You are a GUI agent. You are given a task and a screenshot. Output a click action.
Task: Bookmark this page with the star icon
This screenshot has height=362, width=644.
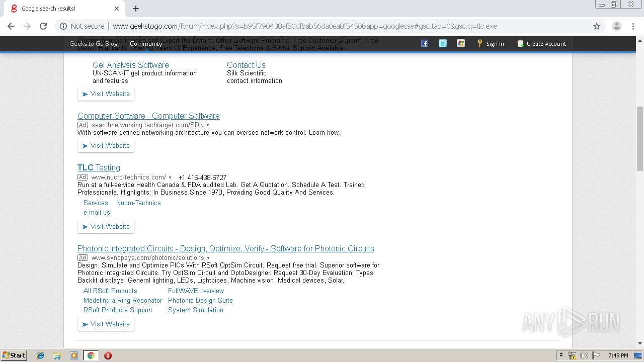tap(597, 26)
